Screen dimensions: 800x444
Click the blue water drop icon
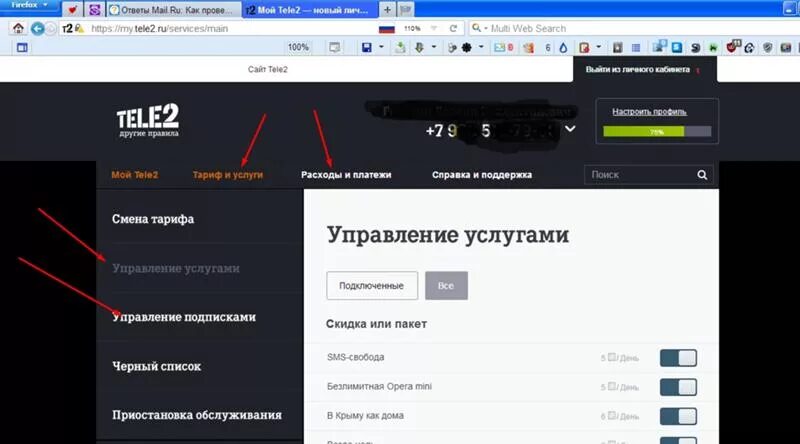click(x=563, y=47)
